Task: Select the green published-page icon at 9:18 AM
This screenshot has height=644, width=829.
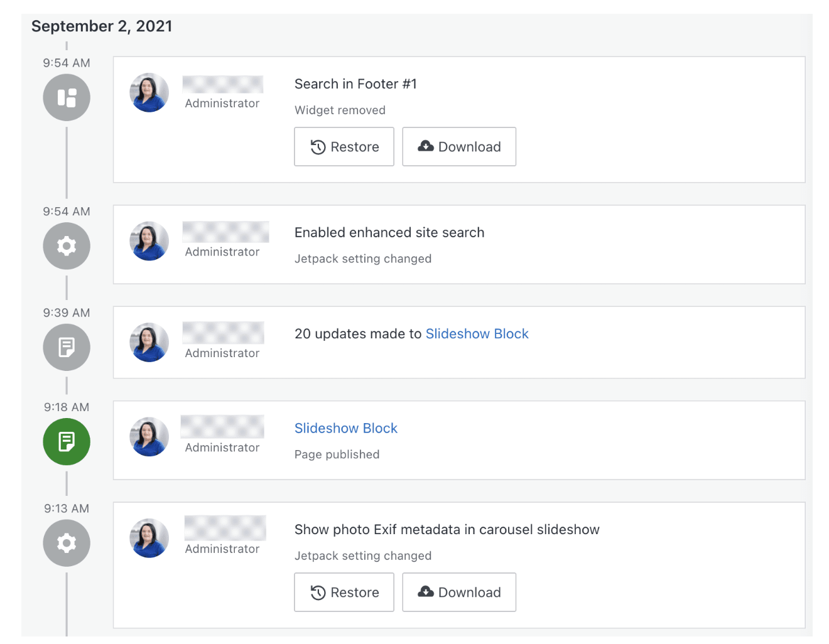Action: click(67, 442)
